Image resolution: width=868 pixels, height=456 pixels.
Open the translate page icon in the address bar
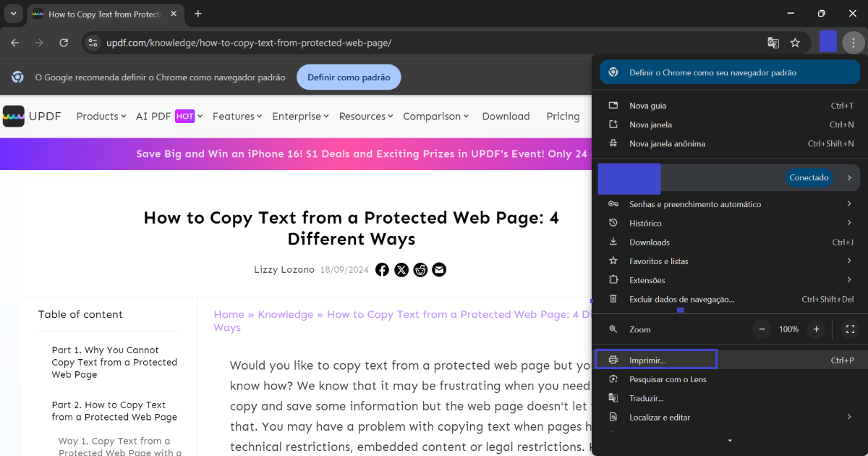[x=773, y=43]
